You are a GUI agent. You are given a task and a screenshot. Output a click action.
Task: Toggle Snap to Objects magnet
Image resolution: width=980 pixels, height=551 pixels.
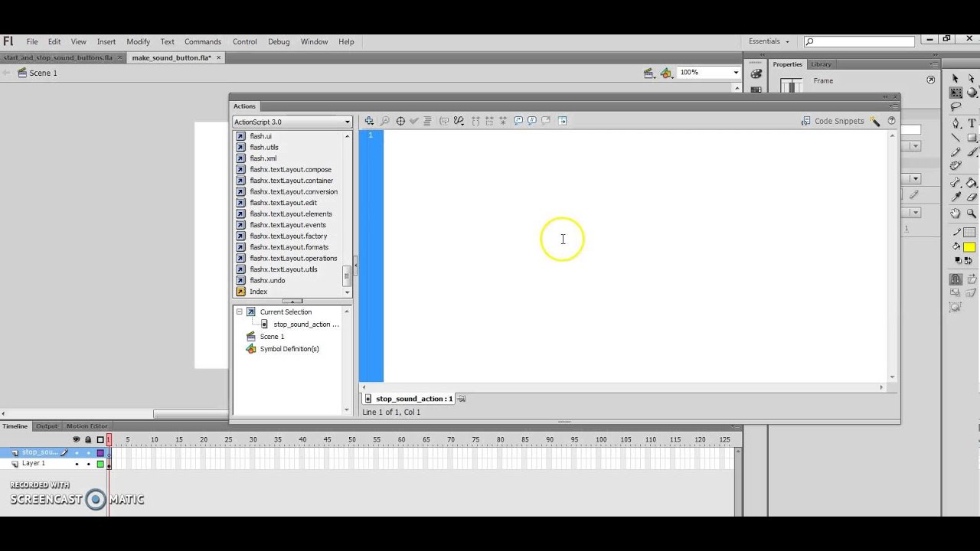pos(955,279)
